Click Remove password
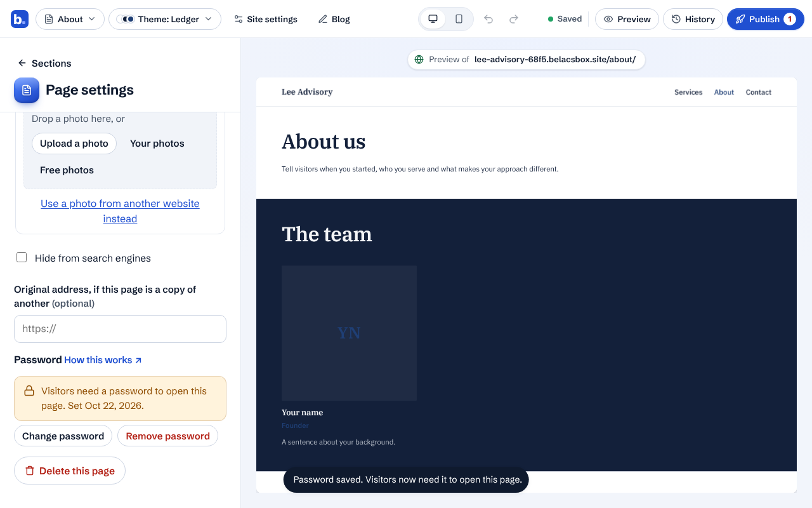Screen dimensions: 812x508 [x=167, y=436]
